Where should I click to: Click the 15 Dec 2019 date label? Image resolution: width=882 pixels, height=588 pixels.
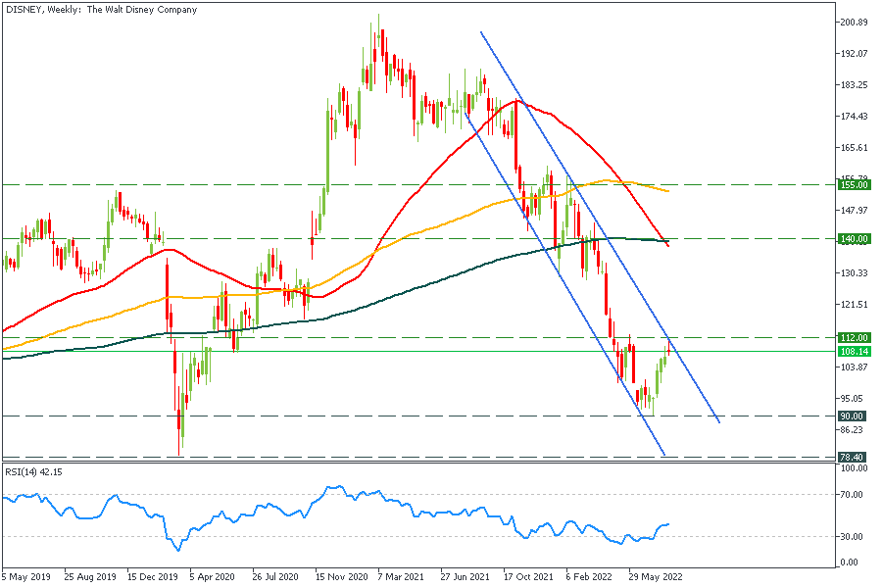150,577
